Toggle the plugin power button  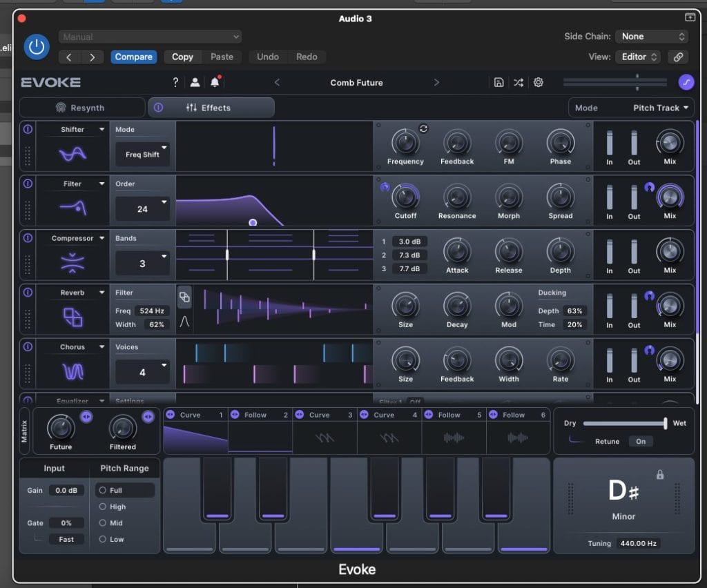click(37, 47)
